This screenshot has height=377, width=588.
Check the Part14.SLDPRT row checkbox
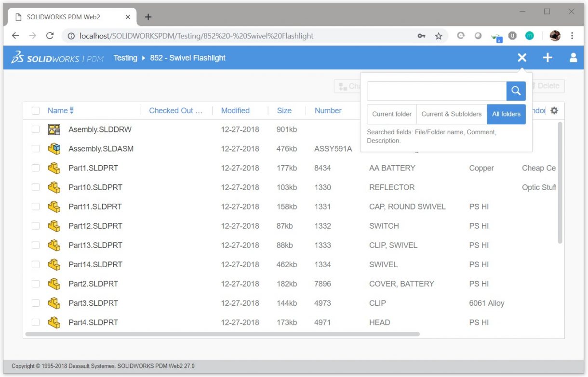click(x=36, y=264)
